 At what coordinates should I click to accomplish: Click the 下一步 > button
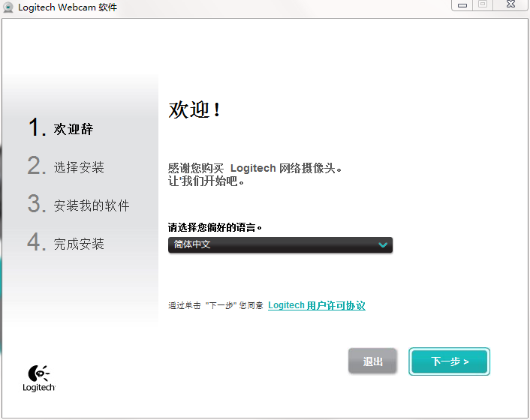coord(449,361)
